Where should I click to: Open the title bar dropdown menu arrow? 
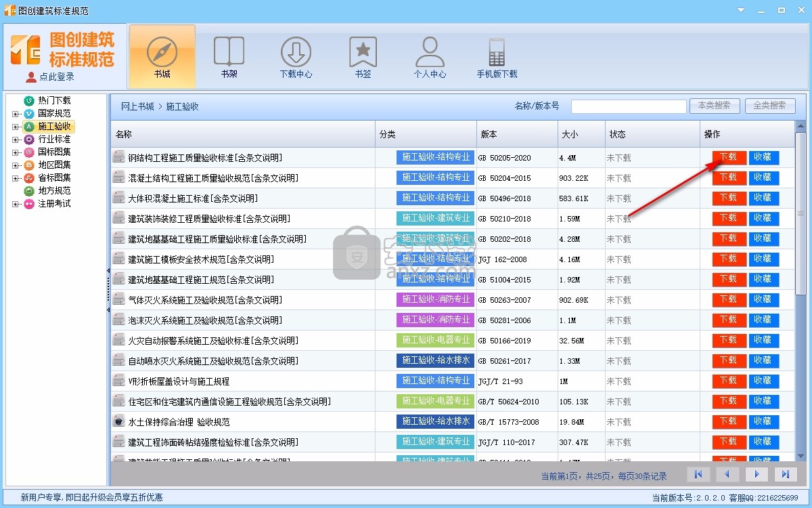click(741, 10)
